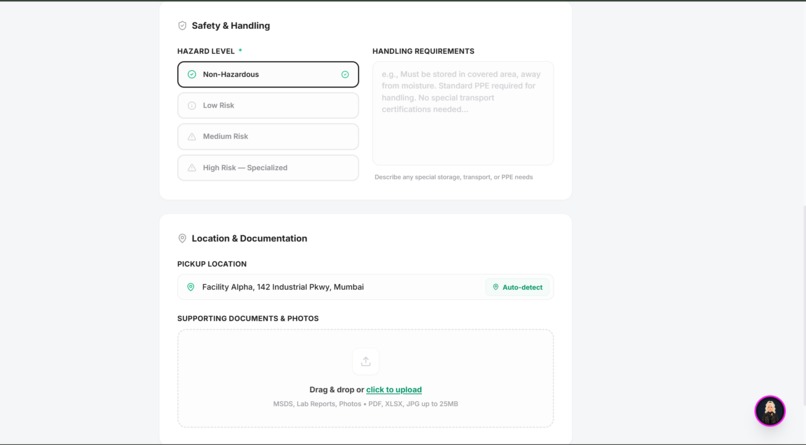806x445 pixels.
Task: Choose the Low Risk hazard option
Action: click(268, 105)
